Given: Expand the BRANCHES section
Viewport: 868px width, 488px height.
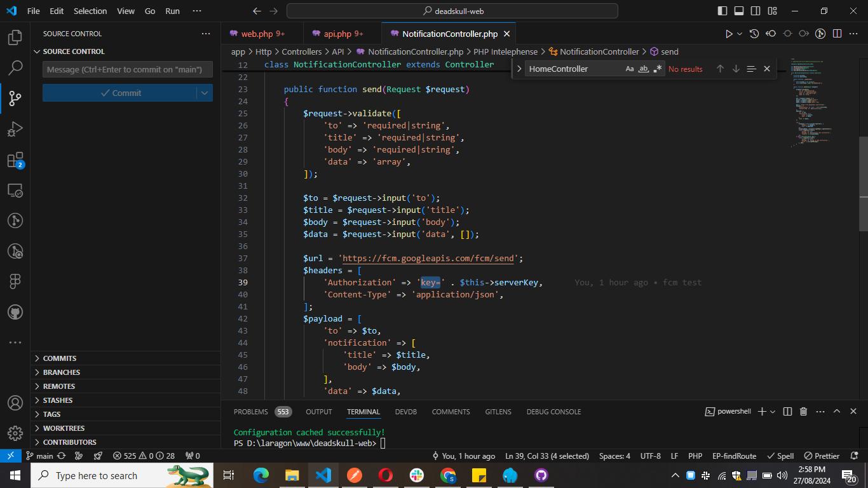Looking at the screenshot, I should [x=62, y=372].
